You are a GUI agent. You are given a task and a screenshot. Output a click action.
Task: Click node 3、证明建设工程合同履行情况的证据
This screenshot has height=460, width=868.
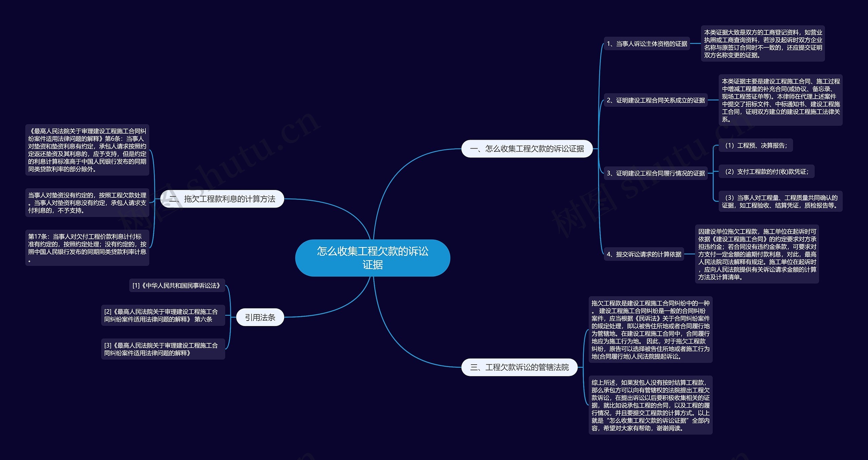[x=655, y=173]
